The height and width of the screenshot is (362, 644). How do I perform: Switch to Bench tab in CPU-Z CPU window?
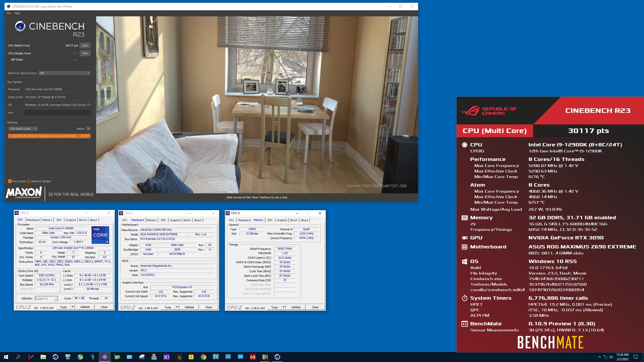pos(83,220)
